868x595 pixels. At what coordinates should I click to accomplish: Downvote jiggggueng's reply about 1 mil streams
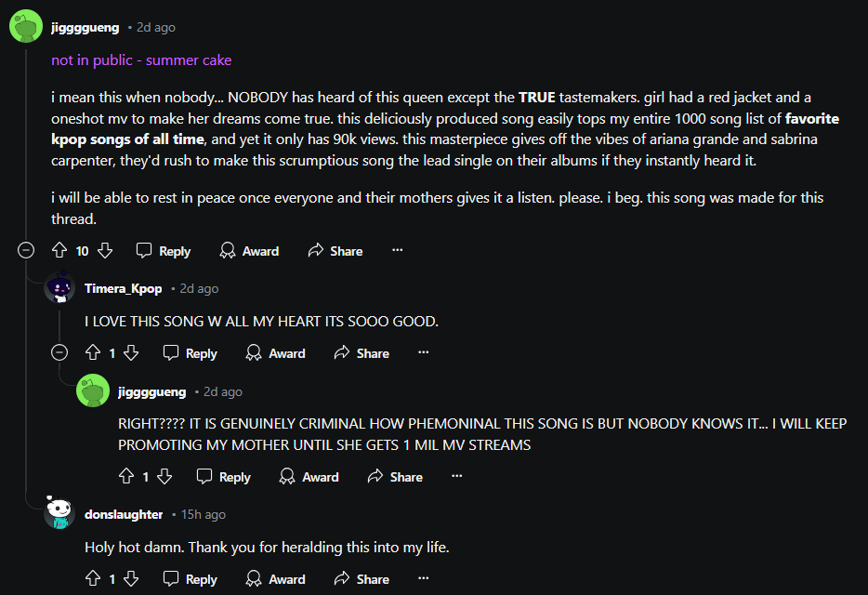[164, 476]
